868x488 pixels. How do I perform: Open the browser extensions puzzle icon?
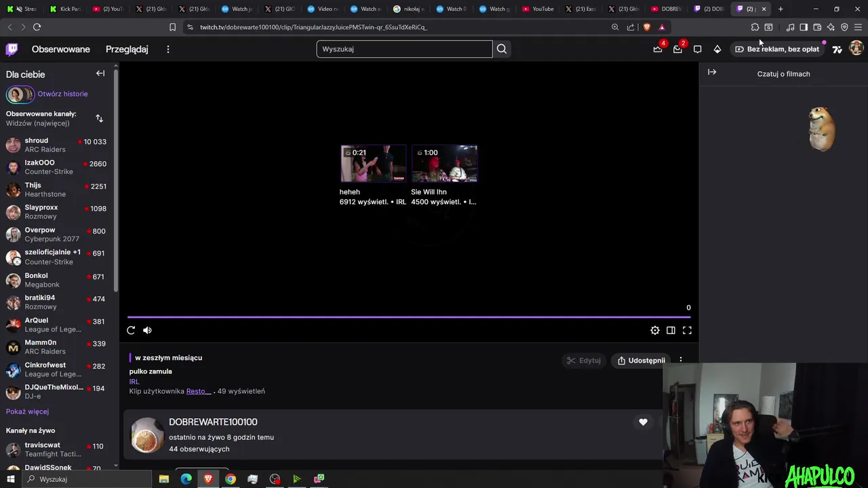(755, 27)
